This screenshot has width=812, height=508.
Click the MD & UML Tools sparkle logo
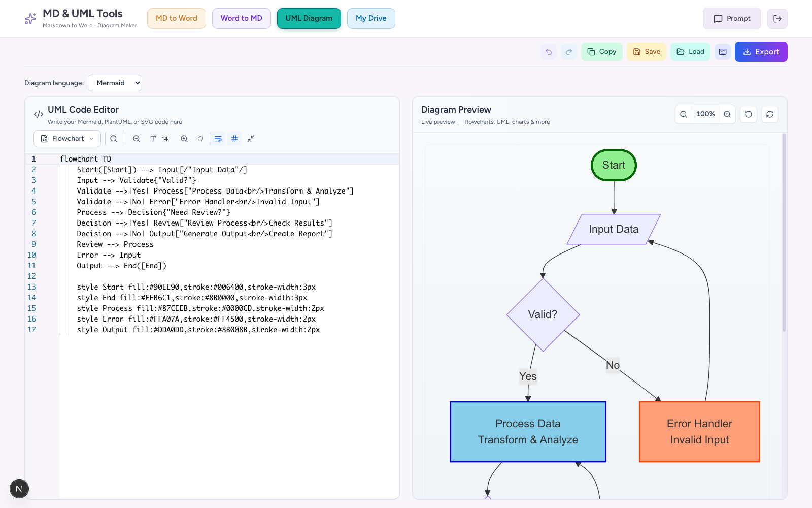(30, 19)
